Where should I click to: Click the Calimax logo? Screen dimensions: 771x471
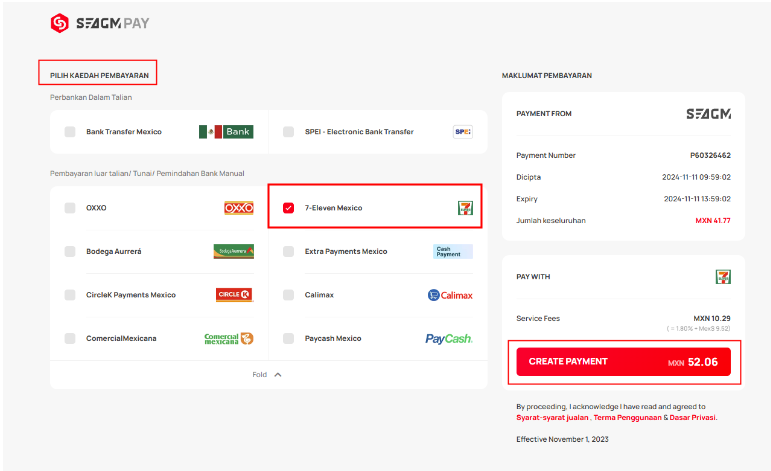pos(450,295)
